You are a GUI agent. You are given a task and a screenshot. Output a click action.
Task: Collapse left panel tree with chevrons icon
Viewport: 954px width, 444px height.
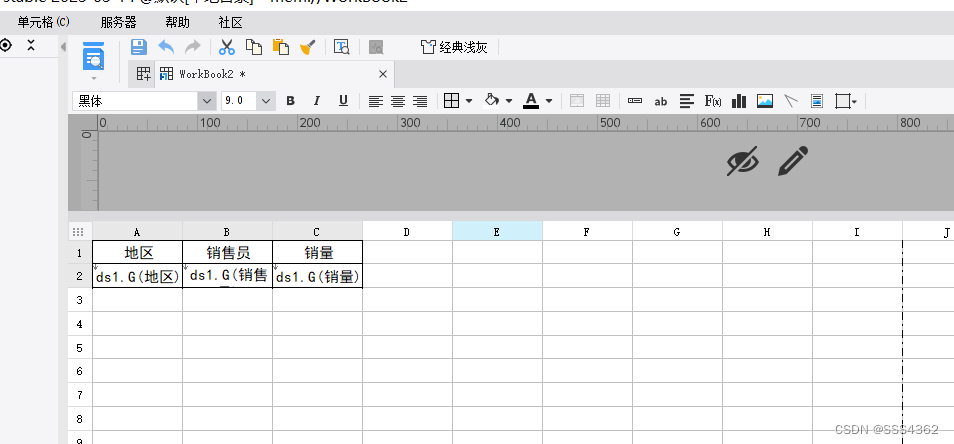point(31,45)
